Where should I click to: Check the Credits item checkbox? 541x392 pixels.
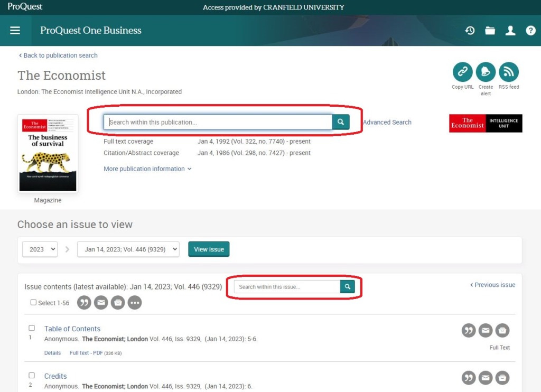pyautogui.click(x=32, y=376)
